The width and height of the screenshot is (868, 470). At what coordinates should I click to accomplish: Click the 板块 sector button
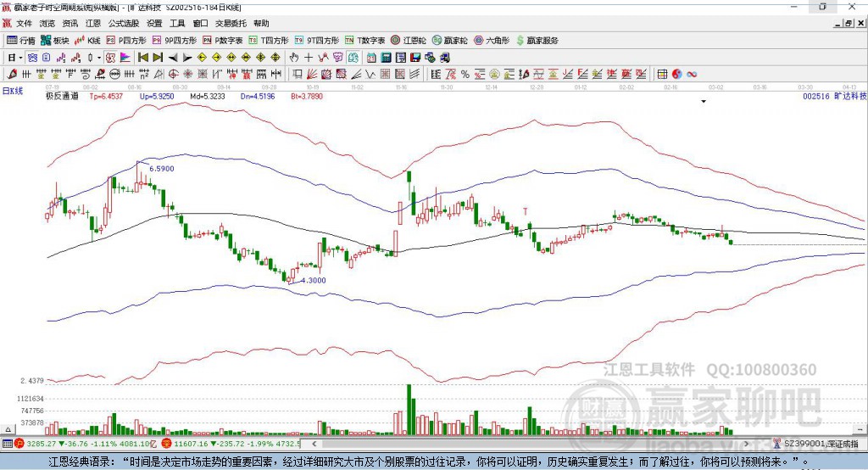coord(55,40)
